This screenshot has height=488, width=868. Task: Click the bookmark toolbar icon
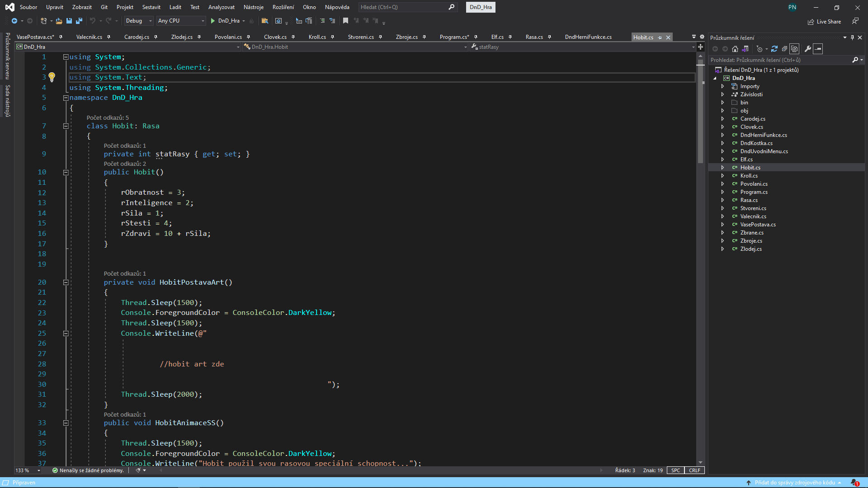(345, 21)
